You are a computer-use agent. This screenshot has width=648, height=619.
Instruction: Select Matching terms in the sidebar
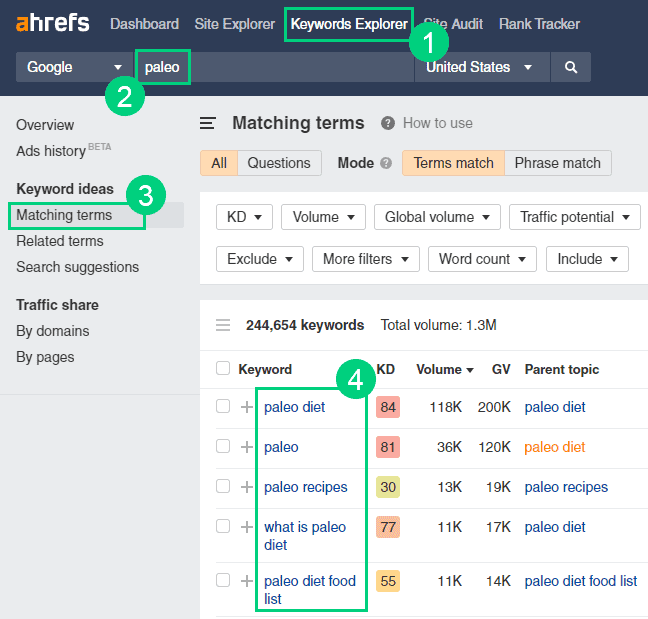(64, 215)
